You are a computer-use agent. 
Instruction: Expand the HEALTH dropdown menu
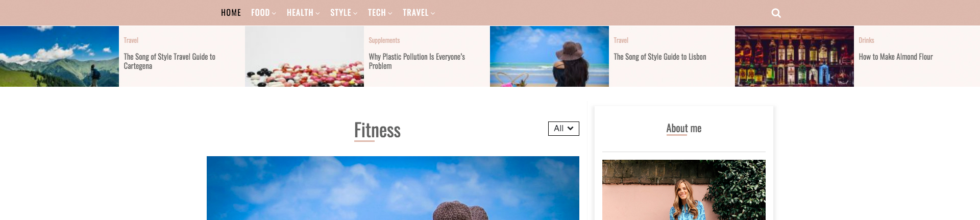pos(303,13)
